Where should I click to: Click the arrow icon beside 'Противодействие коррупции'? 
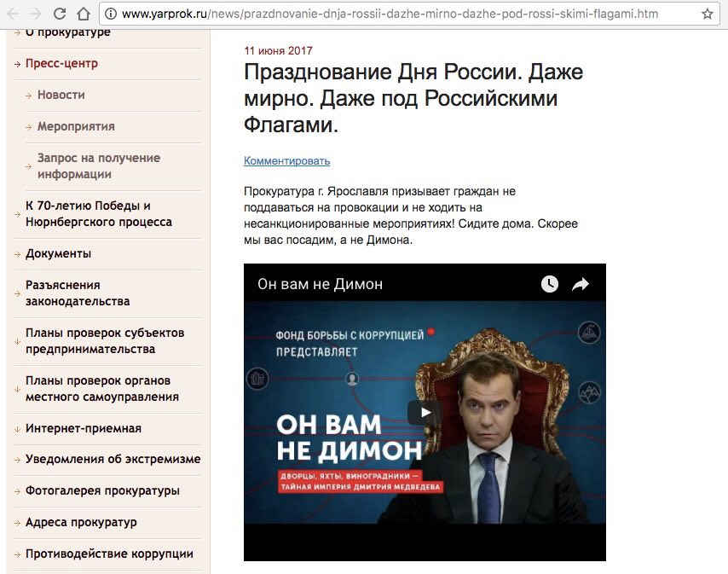tap(18, 554)
